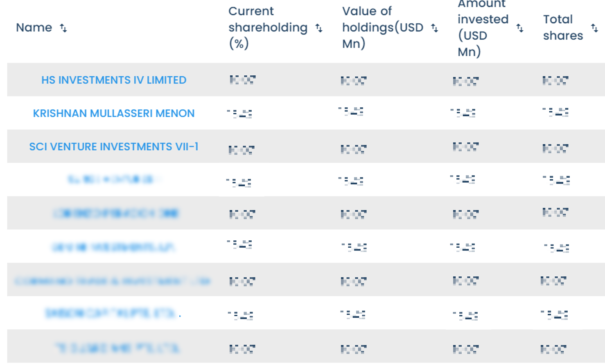This screenshot has width=605, height=364.
Task: Click the Name column header text
Action: [34, 27]
